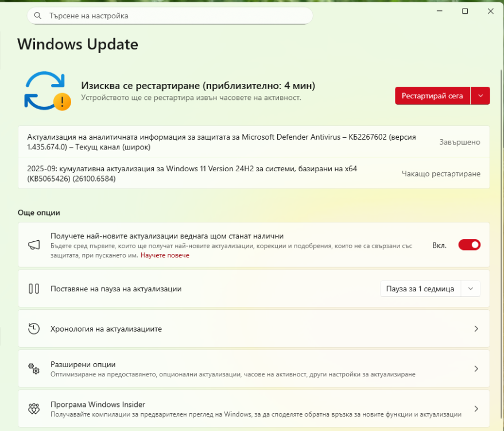Click Пауза за 1 седмица button
This screenshot has width=504, height=431.
(420, 288)
